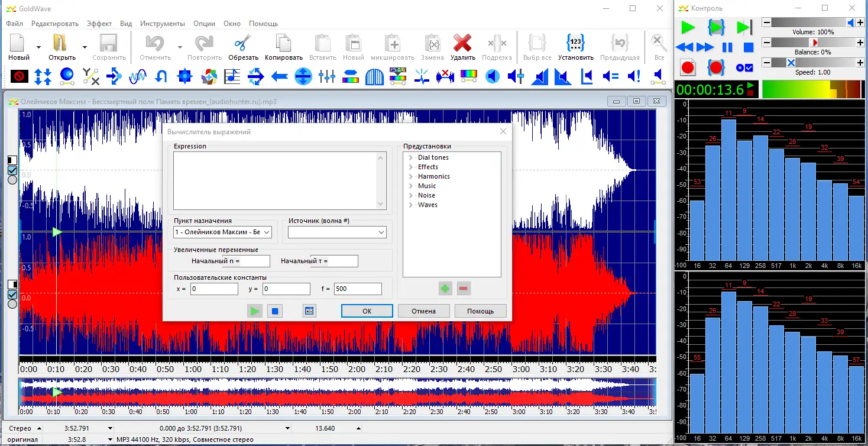Click the red record button in Контроль

point(687,67)
